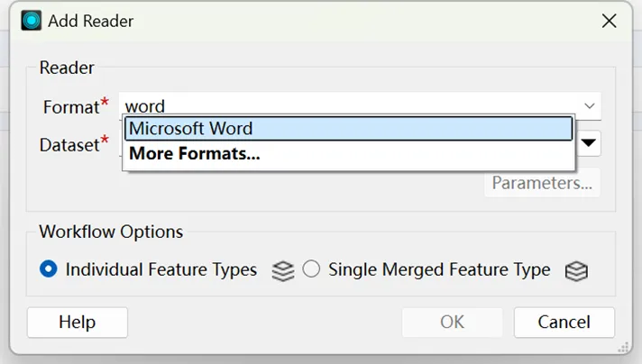This screenshot has height=364, width=642.
Task: Open the Dataset dropdown arrow
Action: [x=590, y=142]
